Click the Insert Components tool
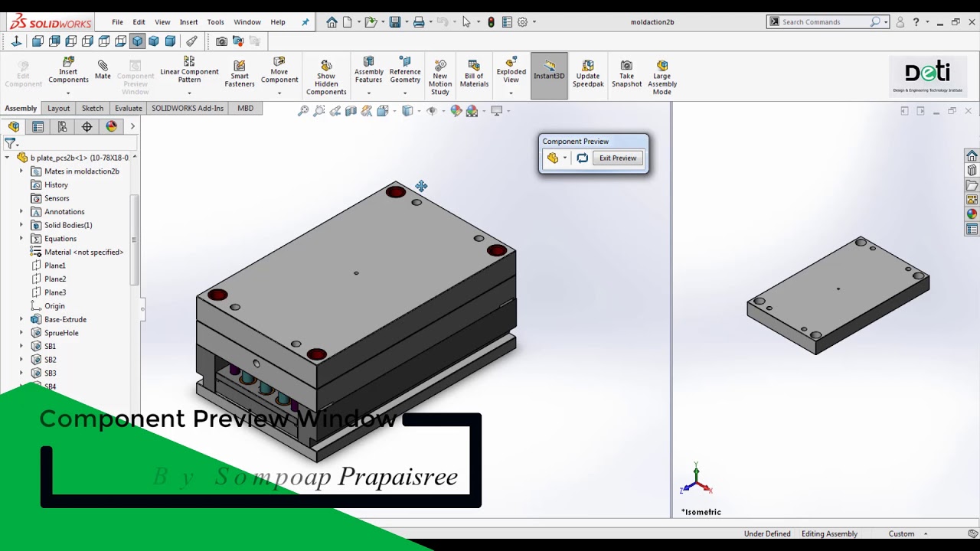 (68, 70)
